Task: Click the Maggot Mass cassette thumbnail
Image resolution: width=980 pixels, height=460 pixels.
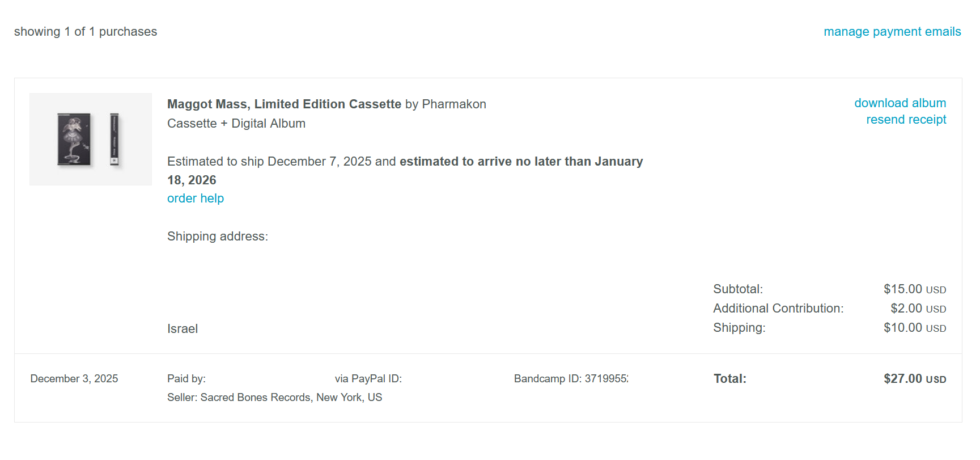Action: (x=91, y=140)
